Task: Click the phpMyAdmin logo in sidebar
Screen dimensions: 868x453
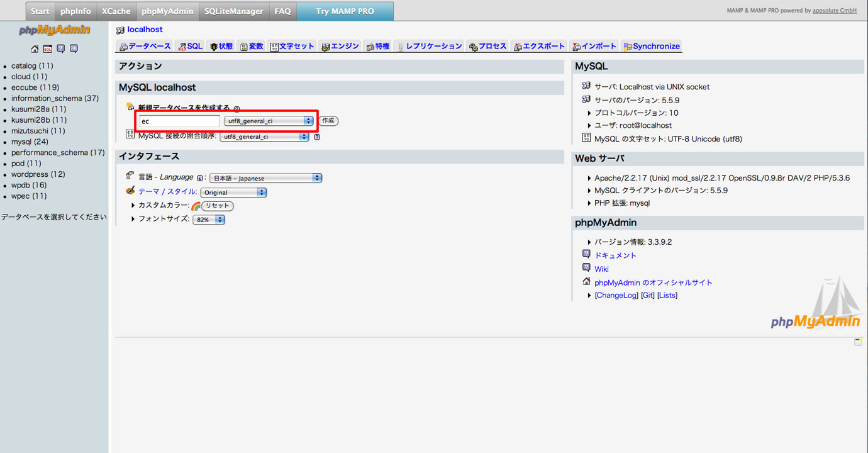Action: [55, 30]
